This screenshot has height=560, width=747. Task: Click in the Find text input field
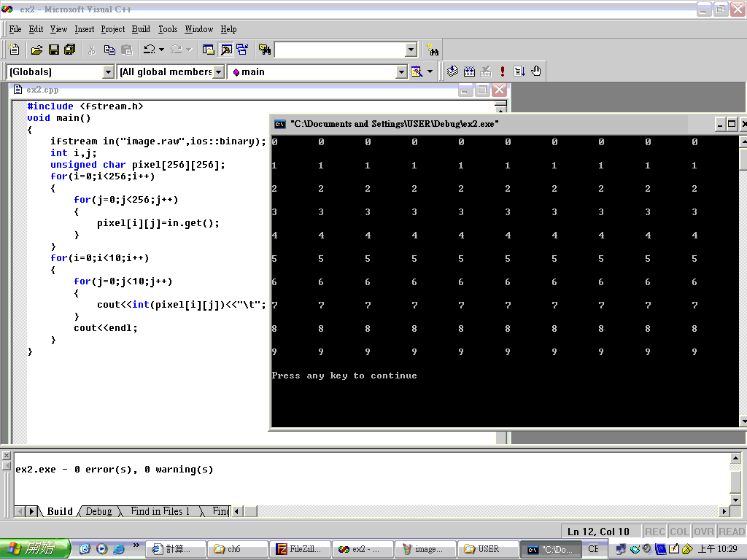[339, 50]
